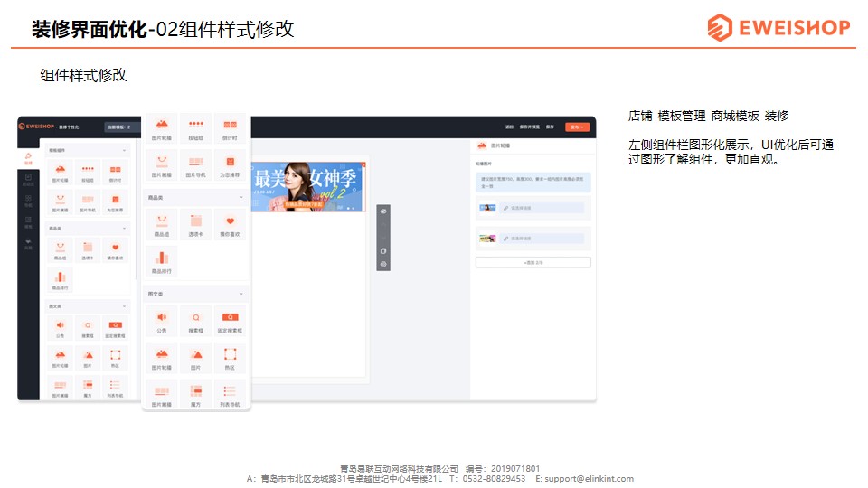The width and height of the screenshot is (868, 488).
Task: Collapse 商品类 chevron in the enlarged overlay panel
Action: pyautogui.click(x=241, y=198)
